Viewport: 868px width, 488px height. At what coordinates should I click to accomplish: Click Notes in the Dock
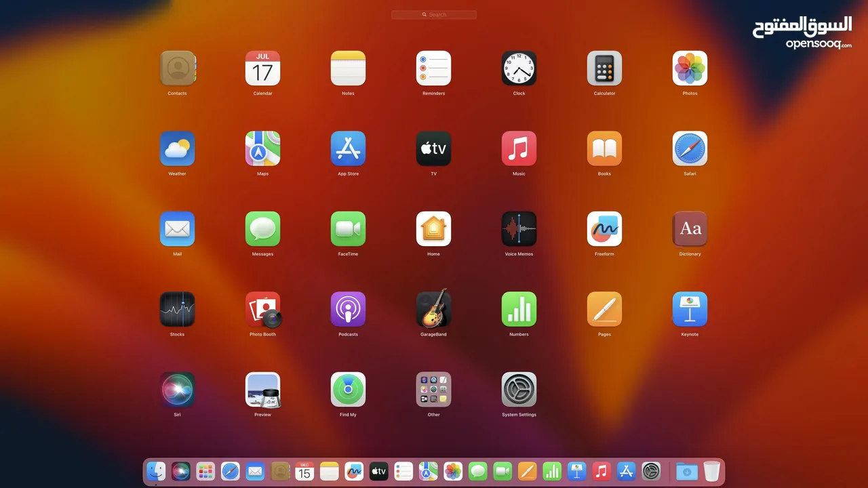coord(330,471)
